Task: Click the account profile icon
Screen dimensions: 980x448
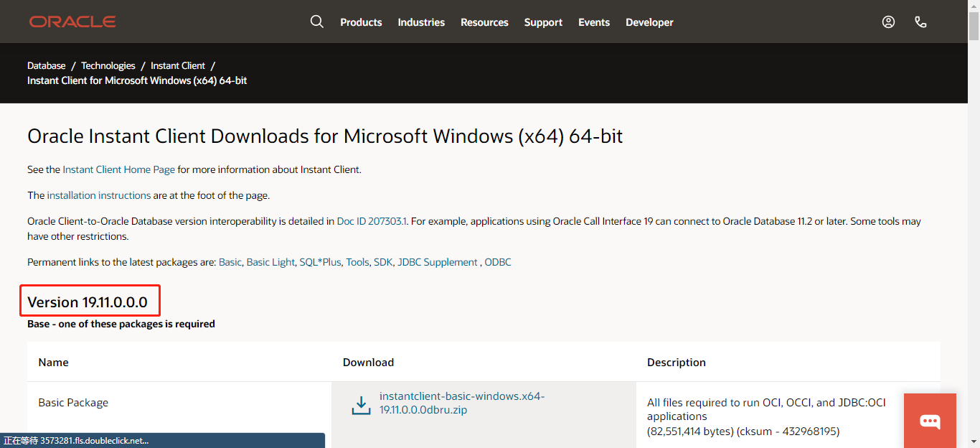Action: pos(888,22)
